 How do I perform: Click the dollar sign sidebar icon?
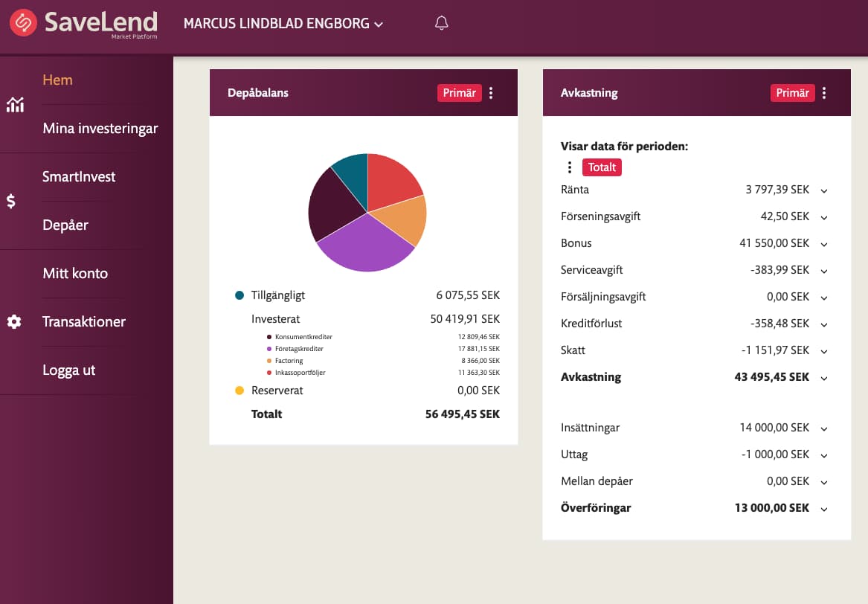coord(11,201)
